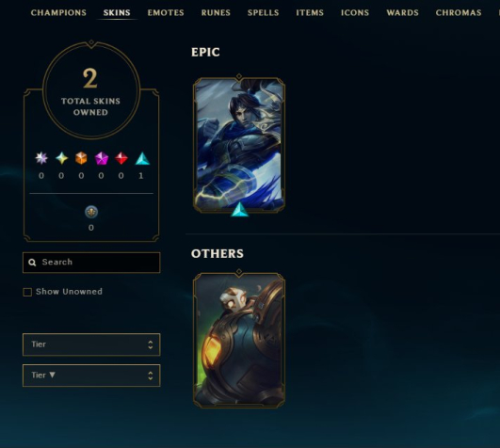Click the white Transcendent rarity gem icon
500x448 pixels.
click(x=41, y=158)
